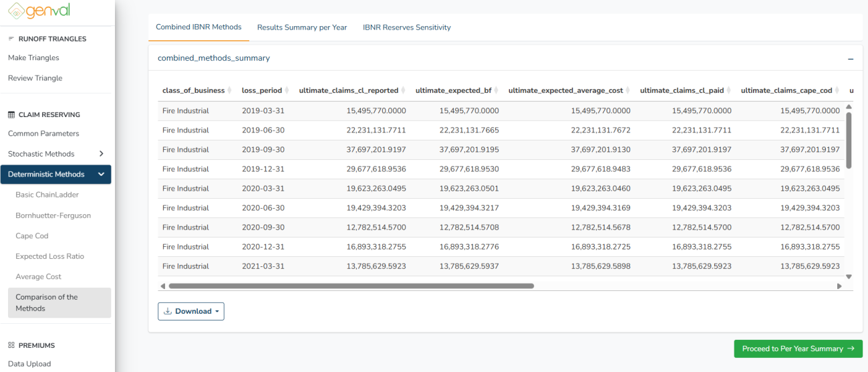This screenshot has width=868, height=372.
Task: Sort by ultimate_claims_cl_reported column arrows
Action: click(x=403, y=90)
